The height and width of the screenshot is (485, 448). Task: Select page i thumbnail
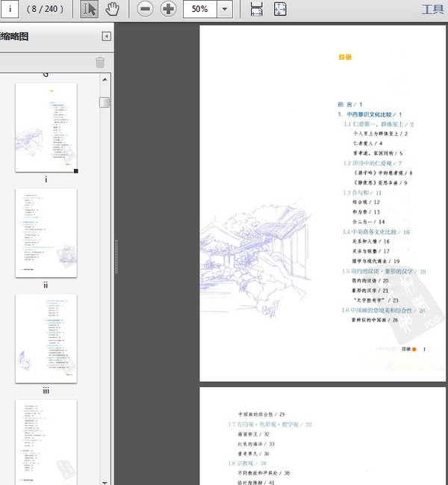click(x=46, y=126)
